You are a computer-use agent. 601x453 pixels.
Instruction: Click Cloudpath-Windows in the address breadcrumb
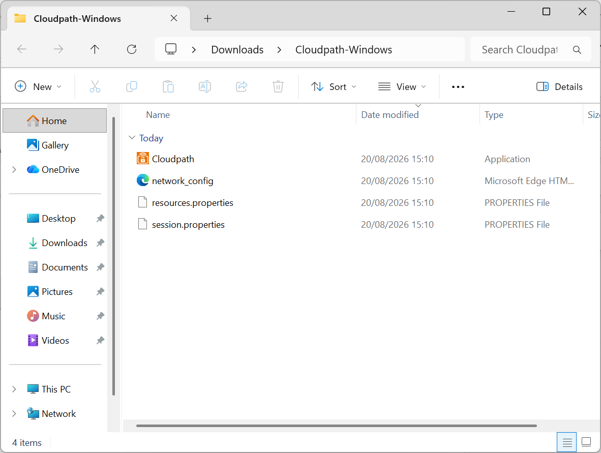tap(343, 49)
